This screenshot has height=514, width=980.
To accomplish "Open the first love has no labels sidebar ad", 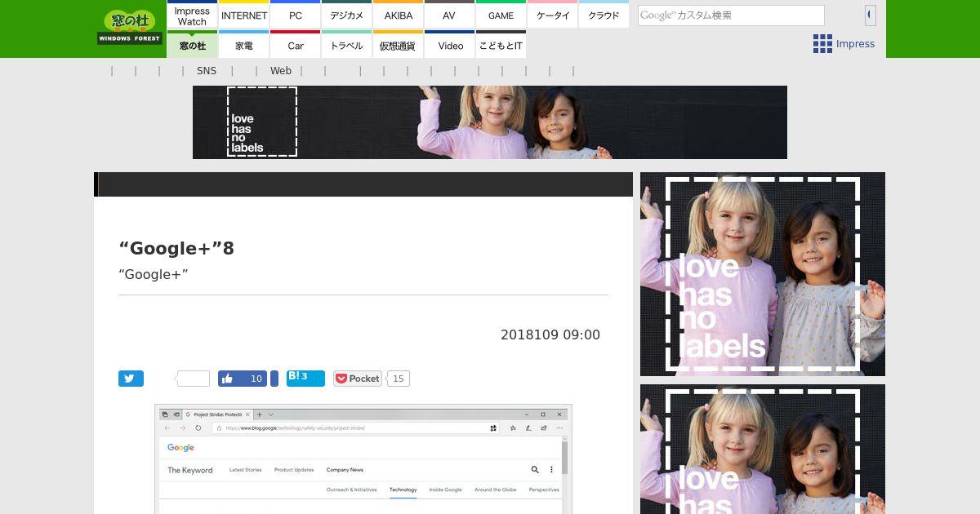I will (x=763, y=274).
